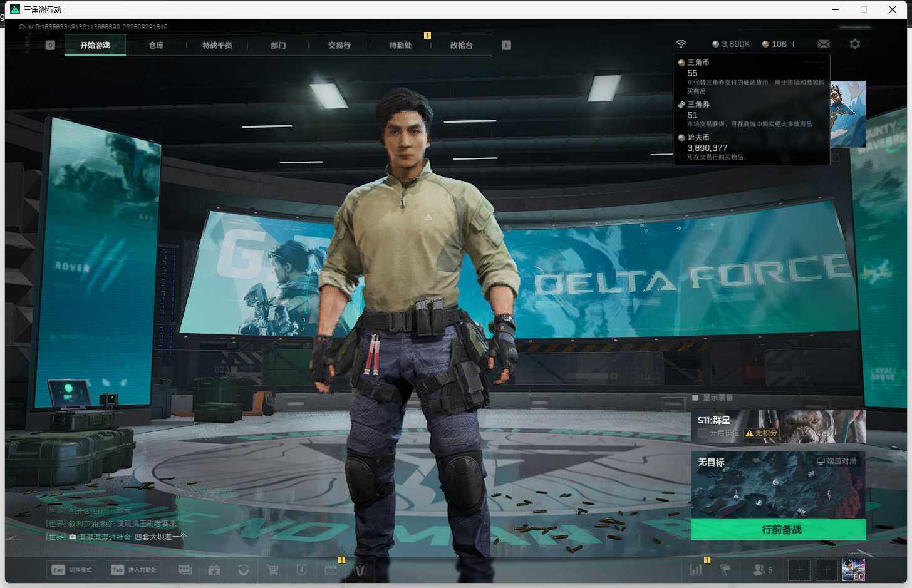
Task: Open the chat messages icon in bottom bar
Action: pos(185,570)
